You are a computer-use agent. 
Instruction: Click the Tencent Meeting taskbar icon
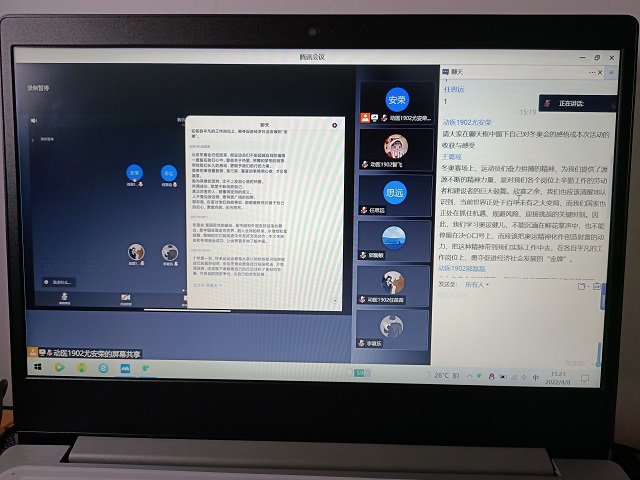tap(125, 368)
